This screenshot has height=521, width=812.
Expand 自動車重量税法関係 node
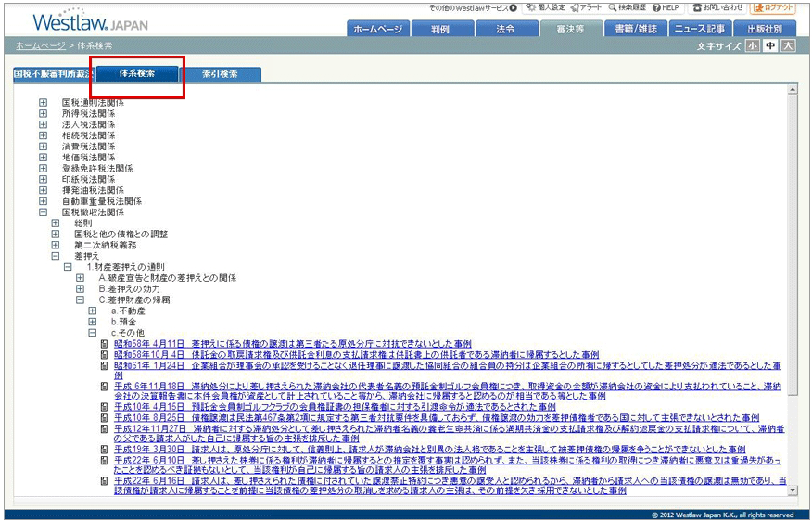(x=43, y=201)
